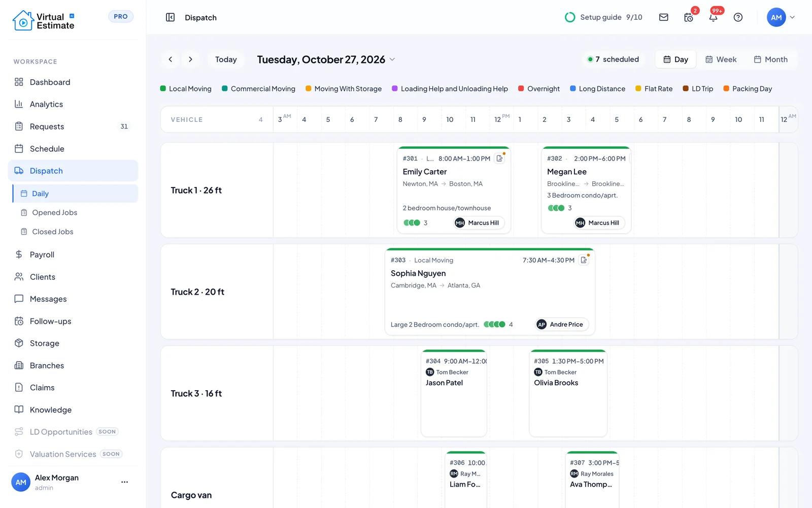The width and height of the screenshot is (812, 508).
Task: Switch to Month view
Action: tap(771, 59)
